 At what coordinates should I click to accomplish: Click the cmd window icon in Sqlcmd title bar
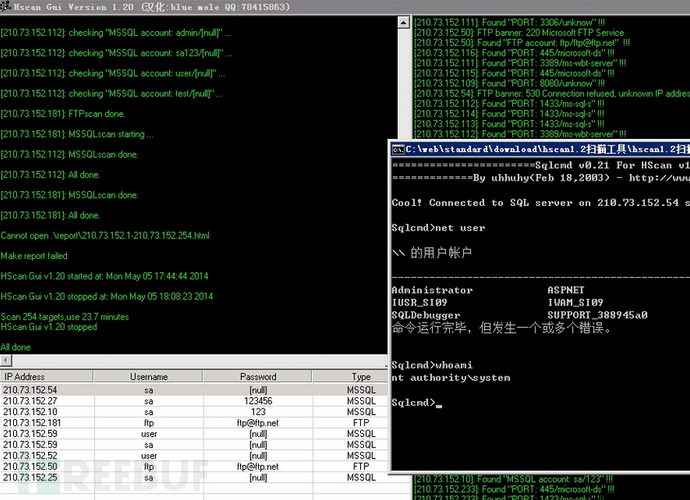pyautogui.click(x=398, y=150)
